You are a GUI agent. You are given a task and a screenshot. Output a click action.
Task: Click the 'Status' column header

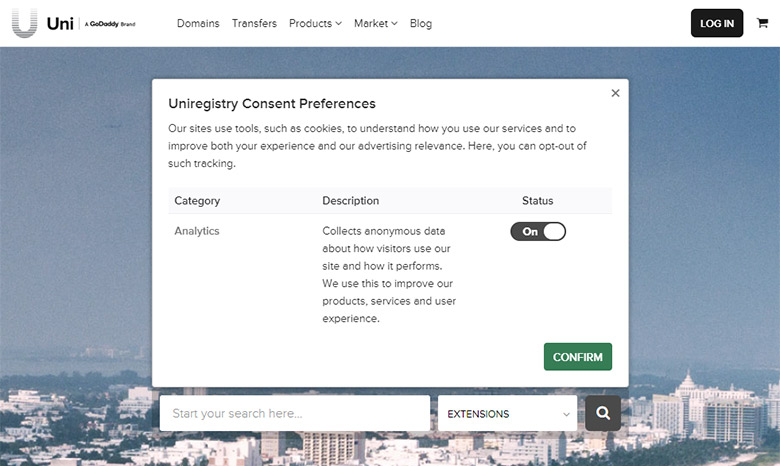point(538,200)
